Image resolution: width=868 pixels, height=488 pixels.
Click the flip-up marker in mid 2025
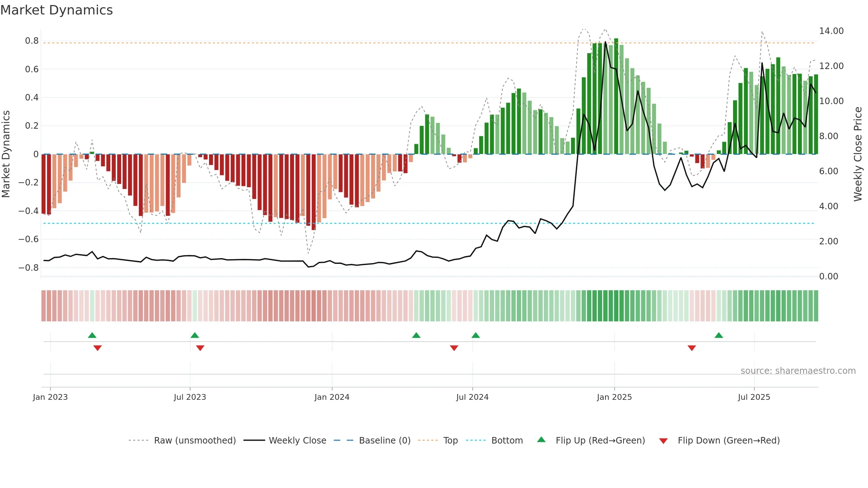click(x=719, y=335)
